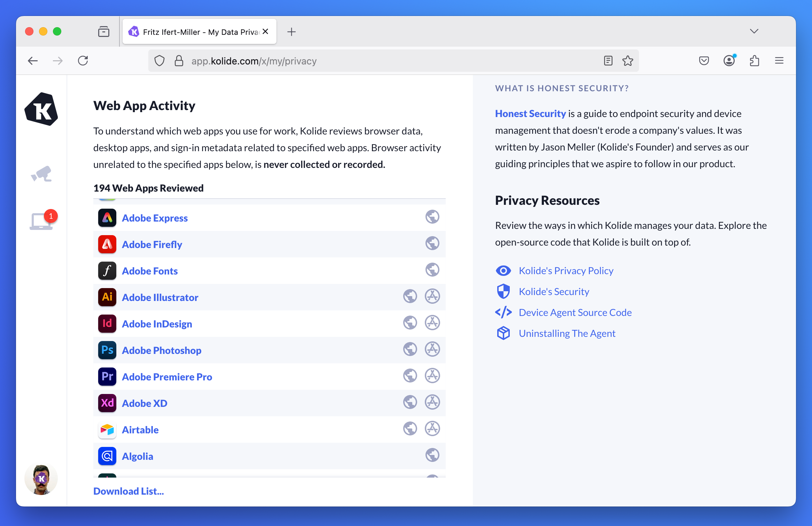This screenshot has height=526, width=812.
Task: Open tracking protection shield icon
Action: (159, 61)
